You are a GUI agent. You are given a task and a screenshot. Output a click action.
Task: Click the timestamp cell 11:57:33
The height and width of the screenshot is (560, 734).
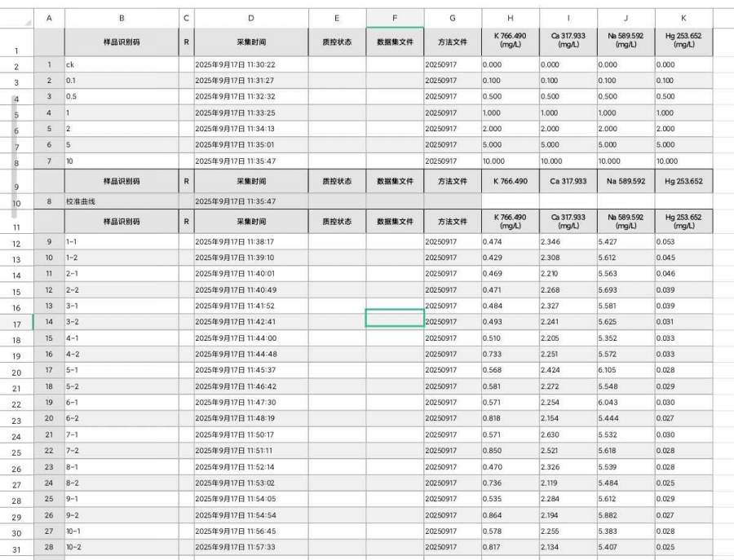tap(250, 547)
